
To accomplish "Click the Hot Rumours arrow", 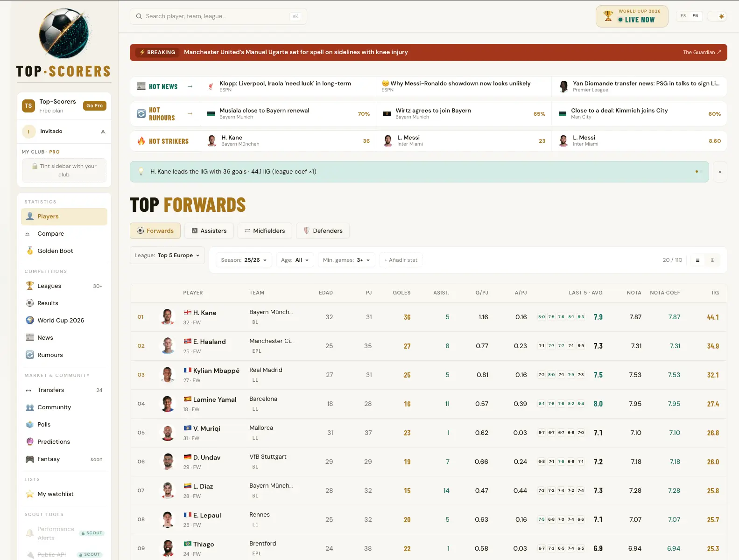I will (x=190, y=113).
